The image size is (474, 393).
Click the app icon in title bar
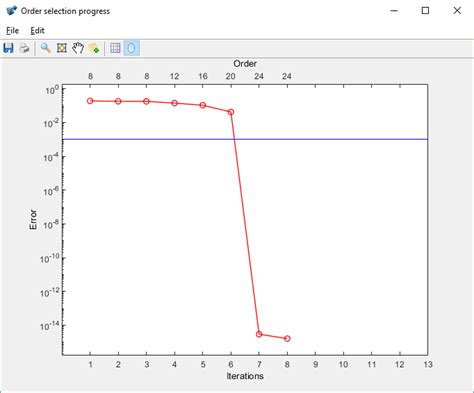(x=11, y=11)
